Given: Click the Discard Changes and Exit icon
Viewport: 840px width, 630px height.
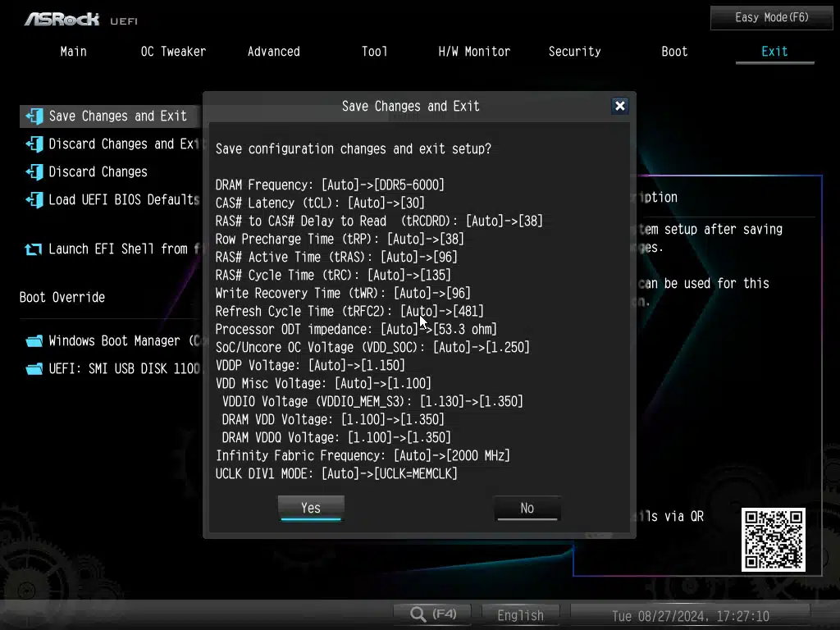Looking at the screenshot, I should pos(34,144).
